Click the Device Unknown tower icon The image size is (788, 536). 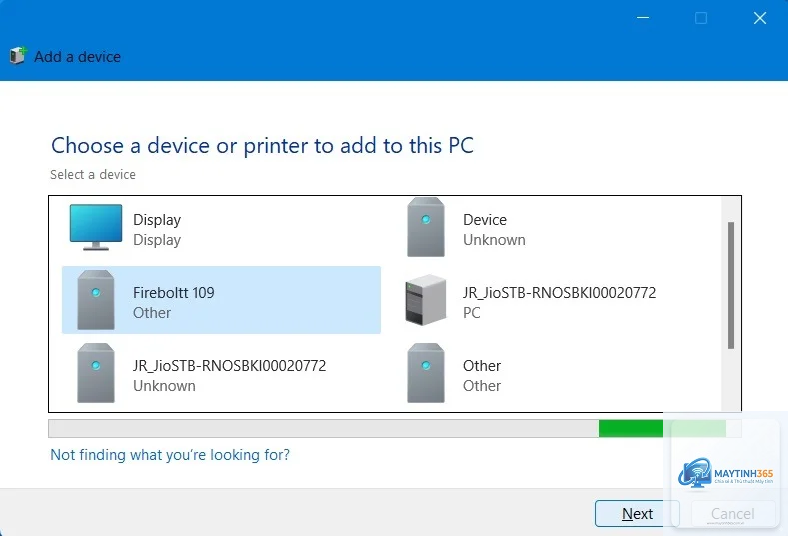tap(426, 227)
